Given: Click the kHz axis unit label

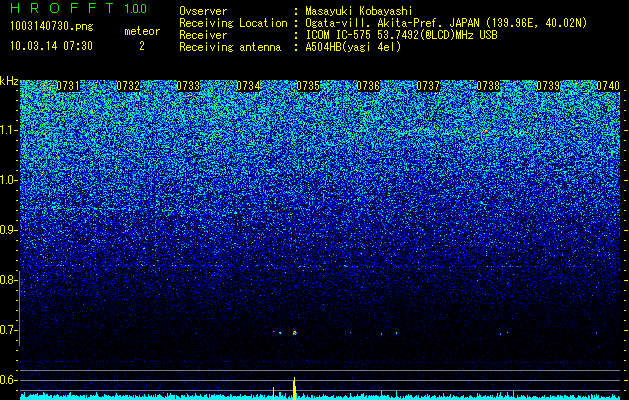Looking at the screenshot, I should (x=9, y=81).
